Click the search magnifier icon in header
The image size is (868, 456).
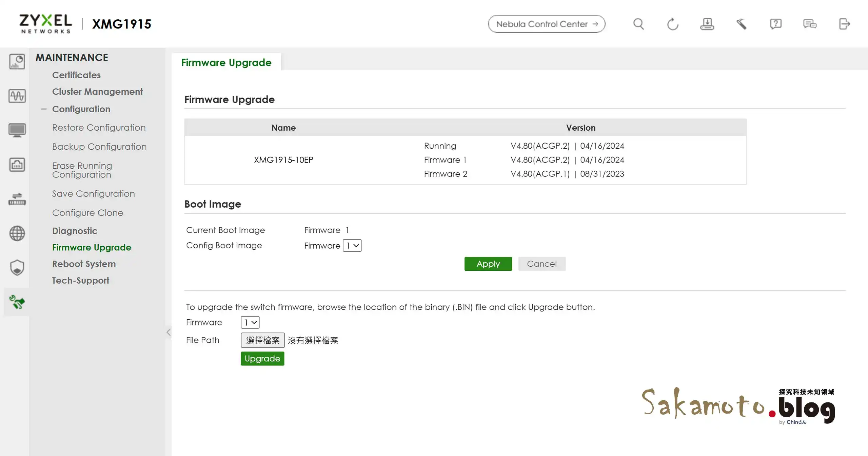click(638, 24)
